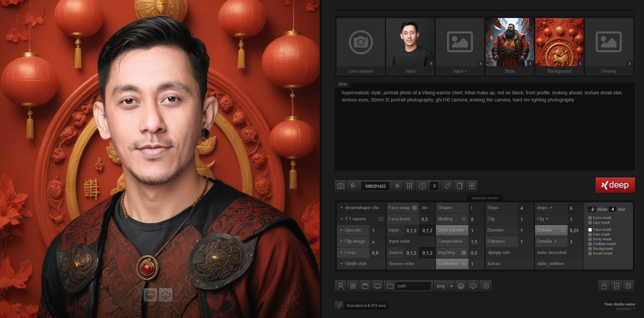Select the Style transfer option
644x318 pixels.
(452, 230)
